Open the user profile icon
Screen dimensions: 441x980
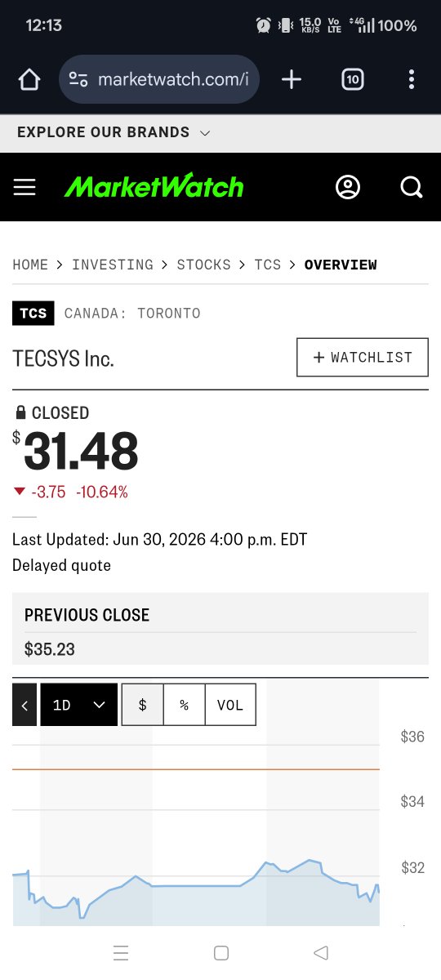pyautogui.click(x=348, y=187)
